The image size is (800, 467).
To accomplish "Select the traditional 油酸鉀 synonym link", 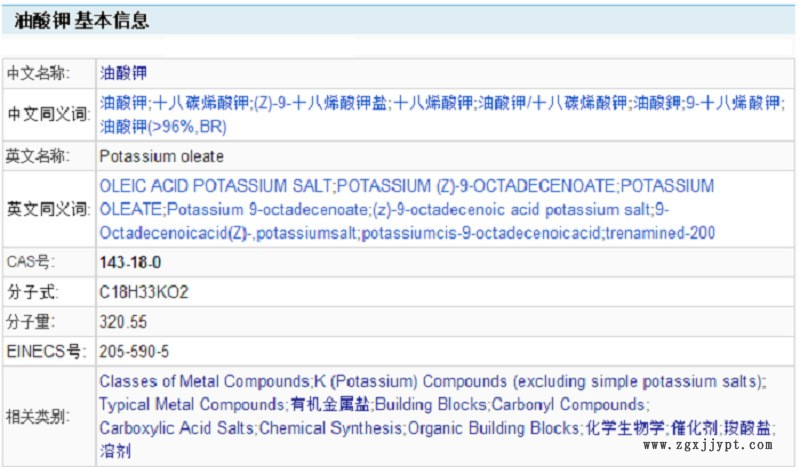I will 657,103.
